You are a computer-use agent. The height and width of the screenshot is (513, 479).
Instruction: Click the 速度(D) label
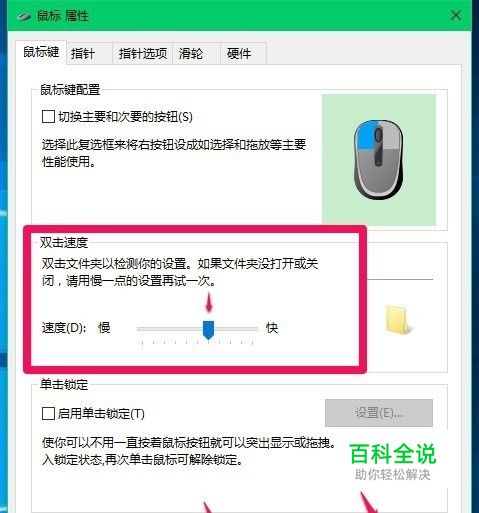(64, 328)
